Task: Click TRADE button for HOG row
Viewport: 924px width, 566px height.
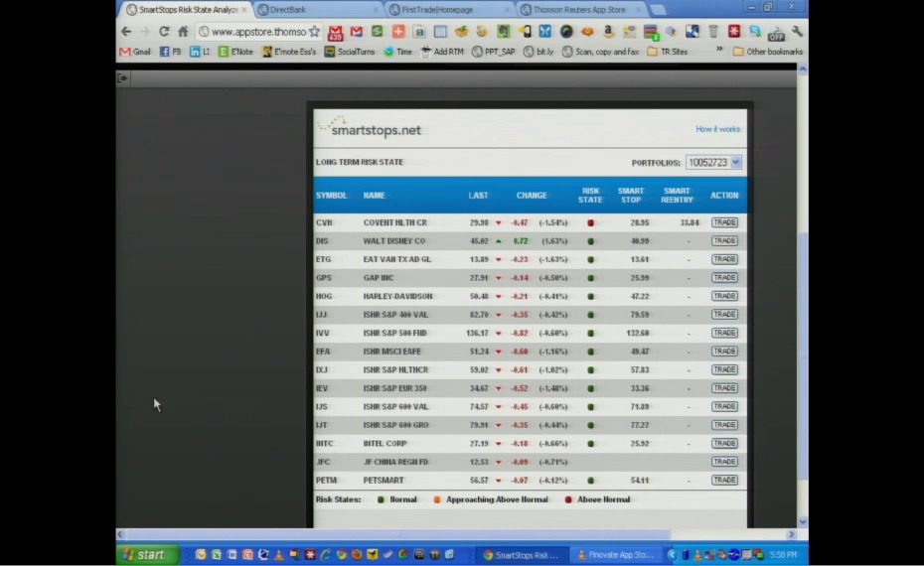Action: (724, 296)
